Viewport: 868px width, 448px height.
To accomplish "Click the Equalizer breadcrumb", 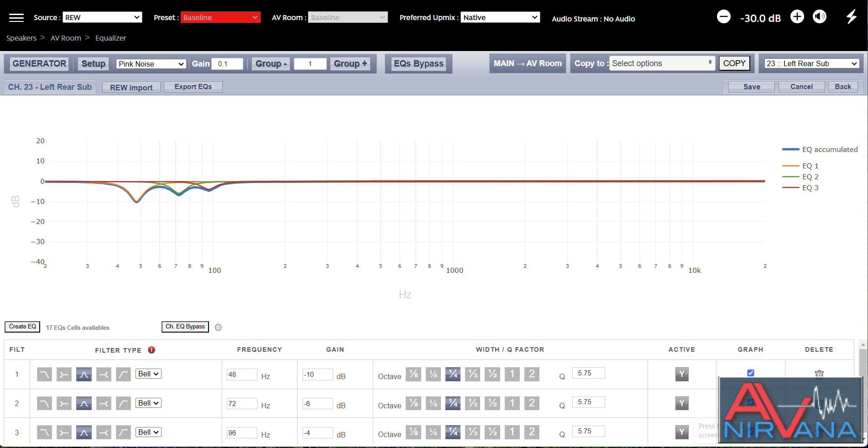I will (110, 38).
